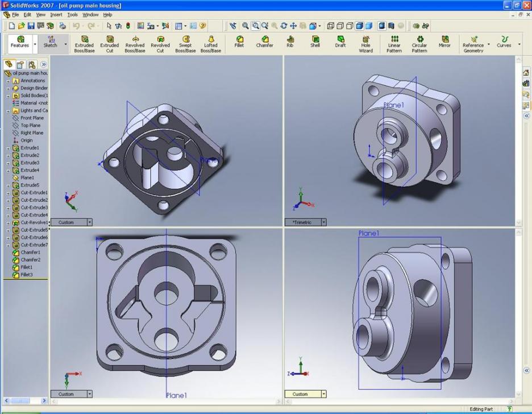Viewport: 532px width, 414px height.
Task: Click the Shell feature icon
Action: pyautogui.click(x=315, y=42)
